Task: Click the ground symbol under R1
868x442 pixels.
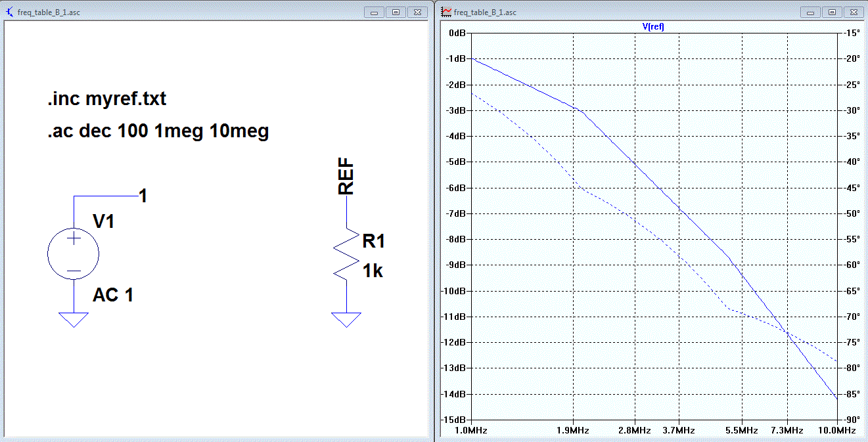Action: (x=346, y=320)
